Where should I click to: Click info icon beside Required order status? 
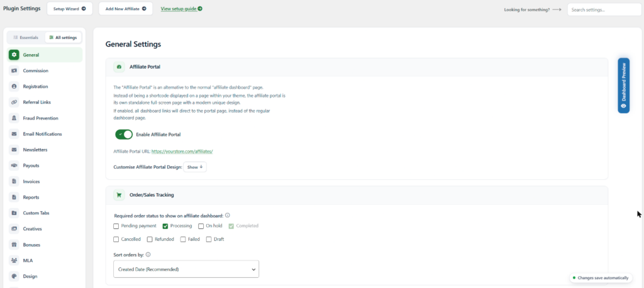tap(228, 215)
